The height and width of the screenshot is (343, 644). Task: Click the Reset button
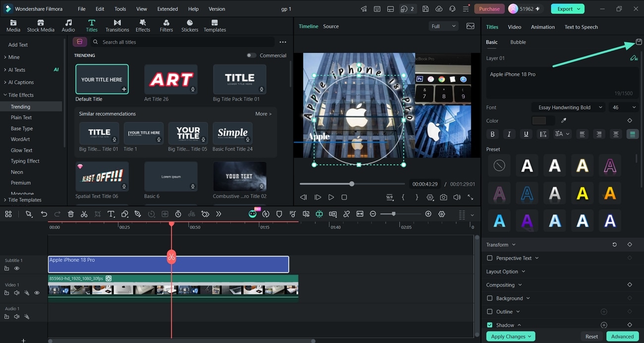[591, 336]
